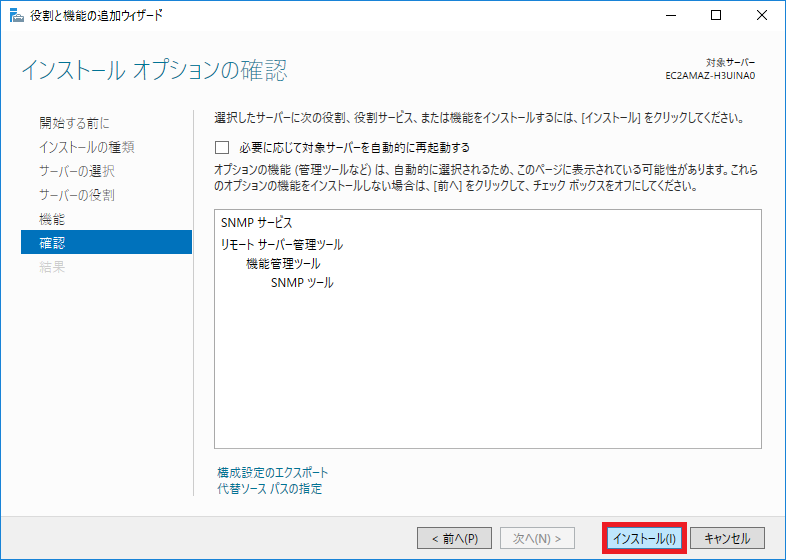Select the 機能管理ツール entry
The image size is (786, 560).
[x=283, y=264]
